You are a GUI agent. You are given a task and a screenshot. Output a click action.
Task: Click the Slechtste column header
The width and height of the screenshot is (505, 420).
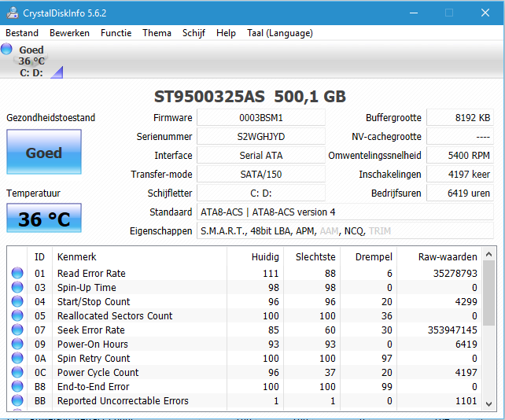(x=311, y=256)
